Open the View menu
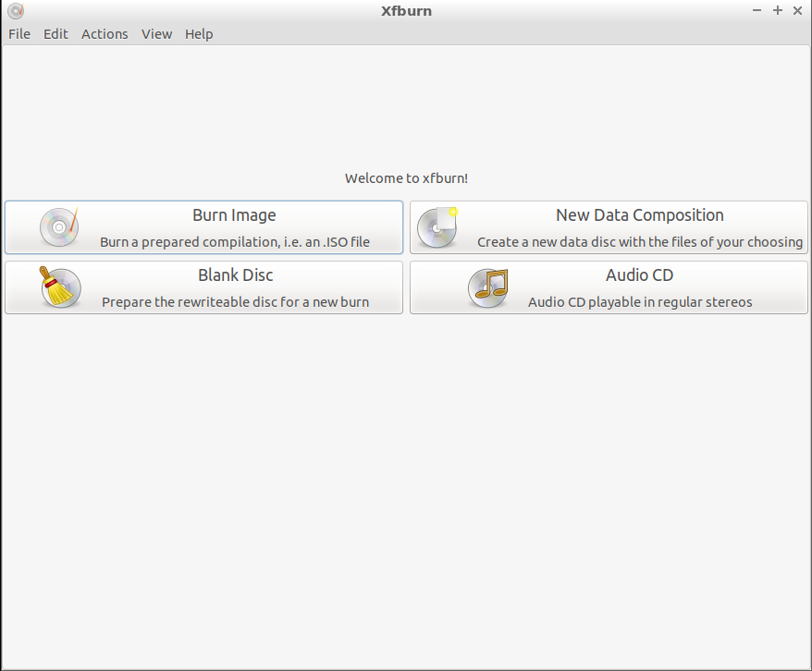 click(x=156, y=34)
